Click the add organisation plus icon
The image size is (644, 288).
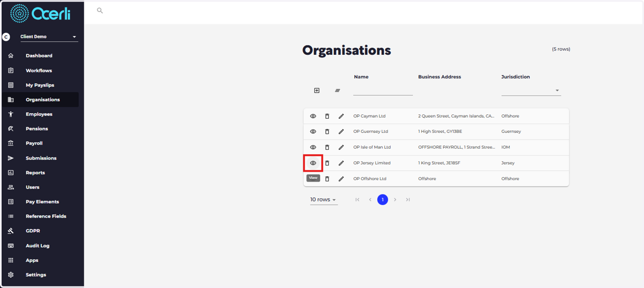click(x=317, y=90)
